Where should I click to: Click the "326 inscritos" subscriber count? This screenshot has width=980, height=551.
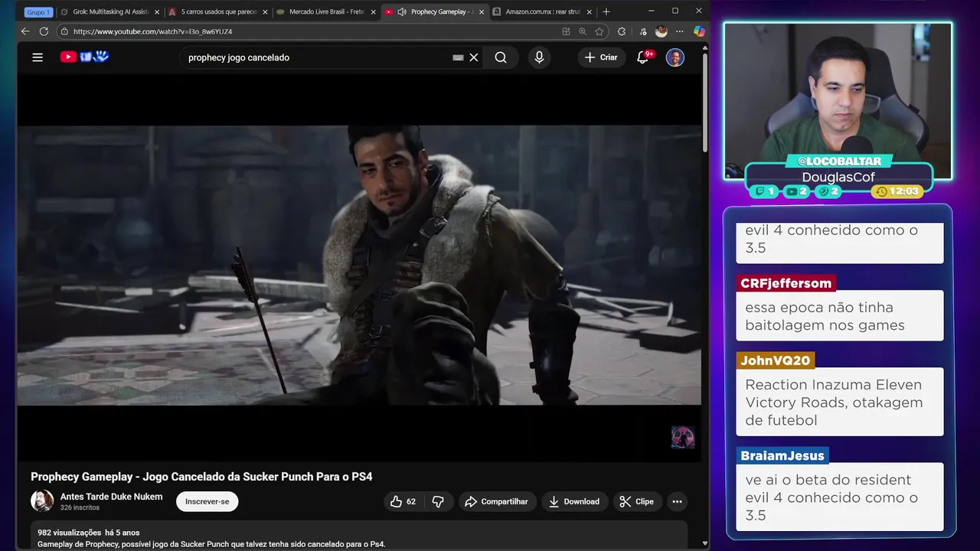[x=80, y=508]
